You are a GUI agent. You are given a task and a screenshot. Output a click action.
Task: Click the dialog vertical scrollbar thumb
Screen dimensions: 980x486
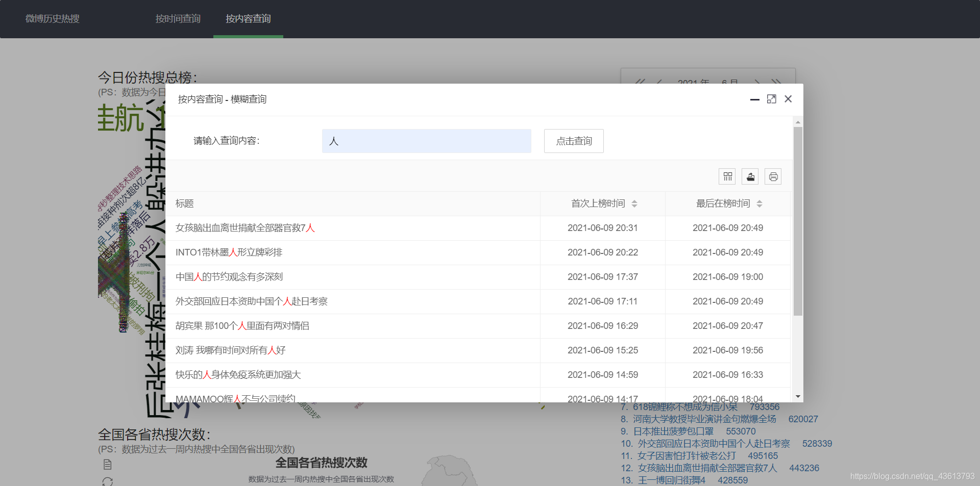point(798,221)
